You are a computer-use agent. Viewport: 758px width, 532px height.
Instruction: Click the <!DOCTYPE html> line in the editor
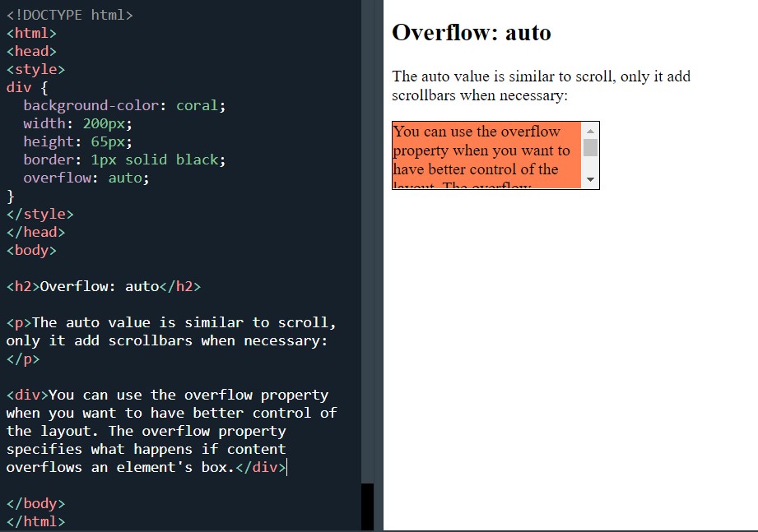[x=70, y=15]
